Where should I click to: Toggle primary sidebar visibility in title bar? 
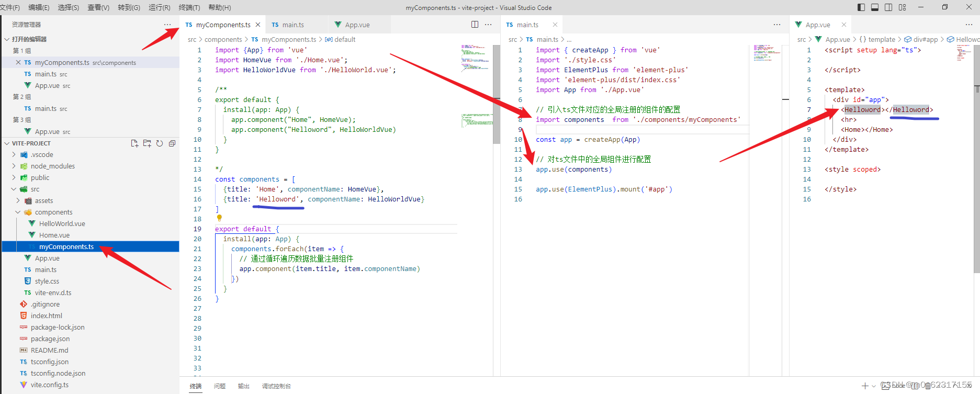pos(861,7)
